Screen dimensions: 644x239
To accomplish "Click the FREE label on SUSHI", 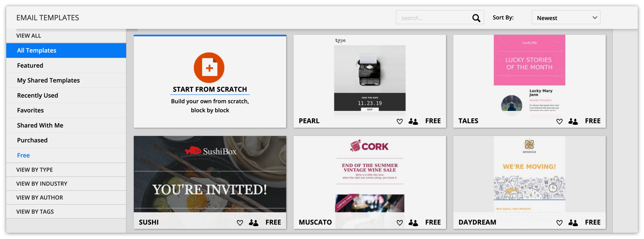I will click(x=273, y=222).
